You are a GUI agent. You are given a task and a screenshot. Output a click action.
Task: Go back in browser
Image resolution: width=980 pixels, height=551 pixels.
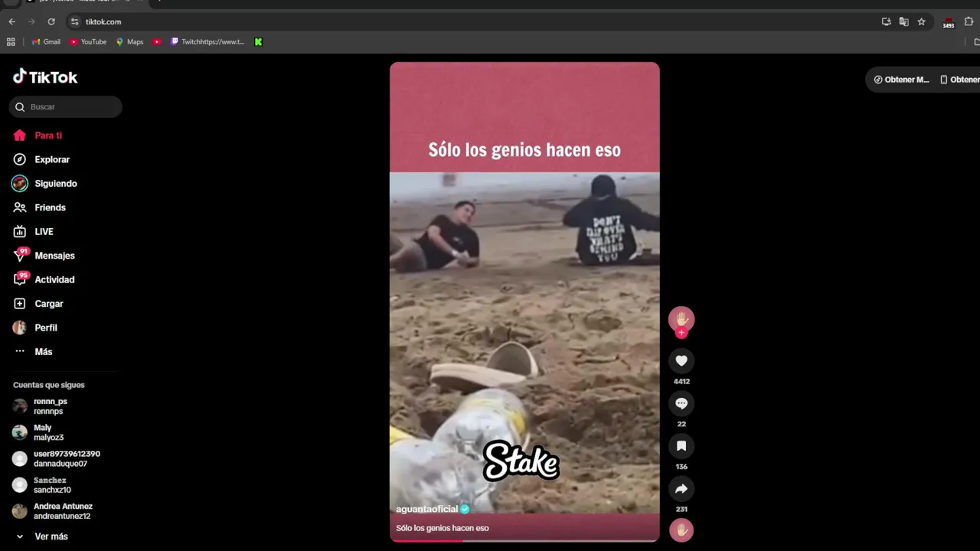pos(11,21)
